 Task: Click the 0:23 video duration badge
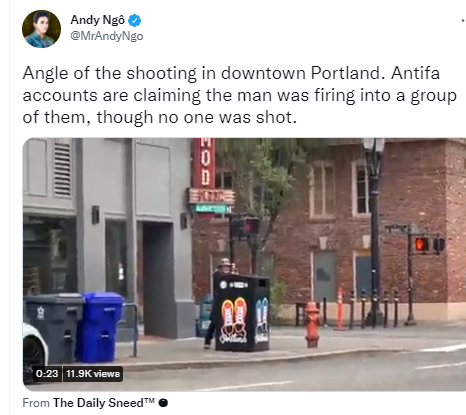(47, 374)
